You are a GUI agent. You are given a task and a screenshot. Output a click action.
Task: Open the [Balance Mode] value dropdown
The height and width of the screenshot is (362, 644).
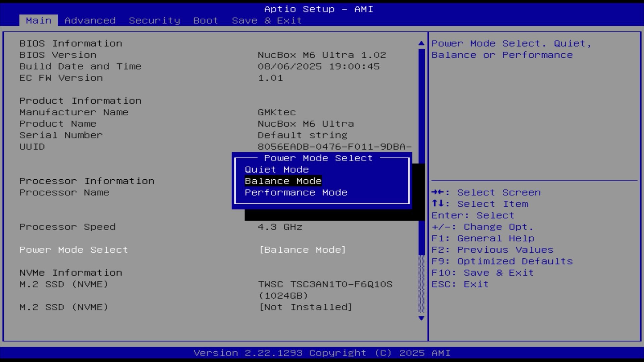click(x=302, y=250)
